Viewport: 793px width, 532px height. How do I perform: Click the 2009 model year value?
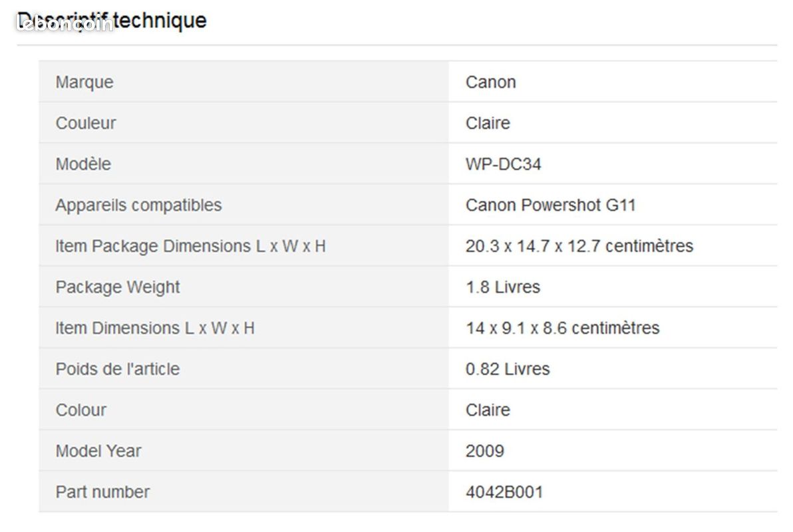(484, 451)
